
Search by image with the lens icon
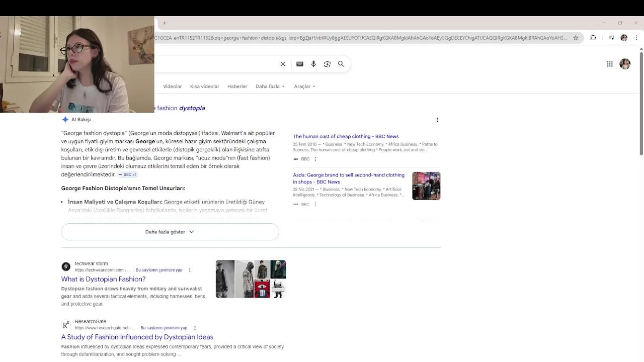click(x=328, y=64)
